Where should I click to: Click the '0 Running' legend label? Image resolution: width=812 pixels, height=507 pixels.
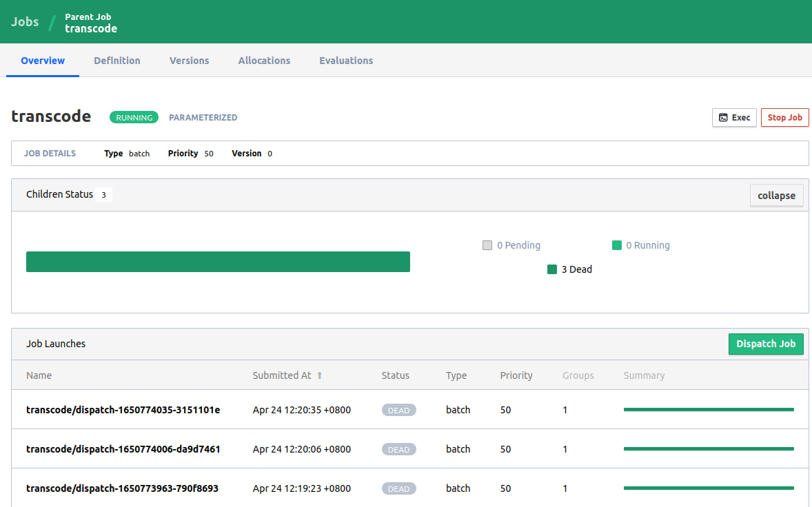(x=647, y=245)
